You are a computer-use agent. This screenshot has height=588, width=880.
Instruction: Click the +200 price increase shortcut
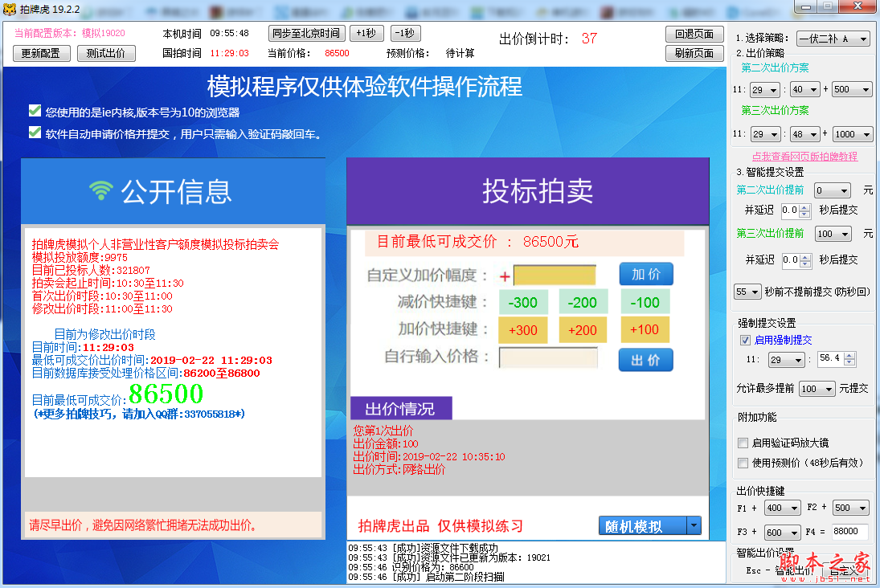pos(583,329)
